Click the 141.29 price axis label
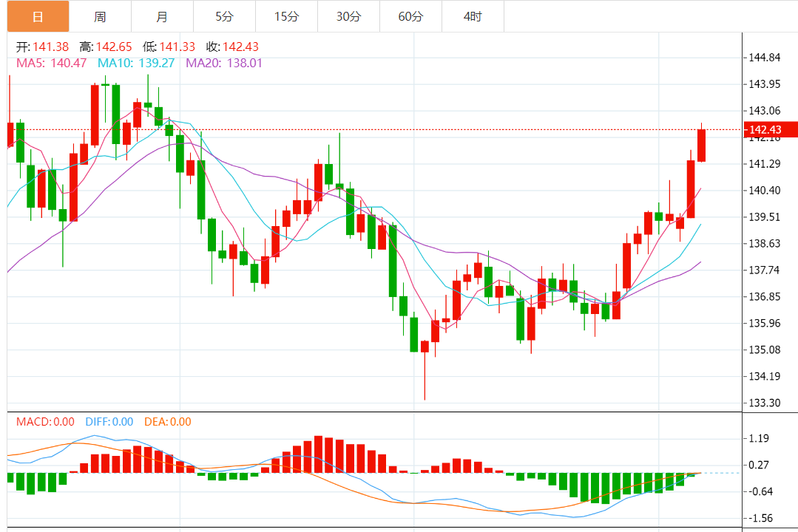 tap(765, 164)
